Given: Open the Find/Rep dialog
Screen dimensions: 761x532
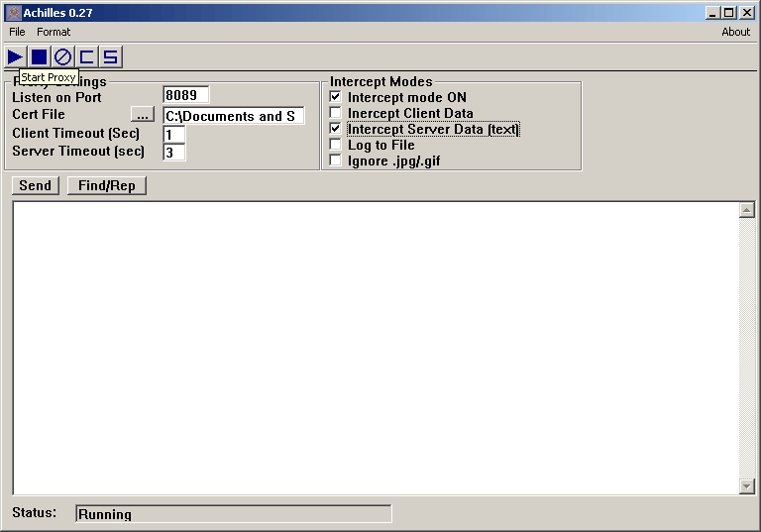Looking at the screenshot, I should point(106,185).
